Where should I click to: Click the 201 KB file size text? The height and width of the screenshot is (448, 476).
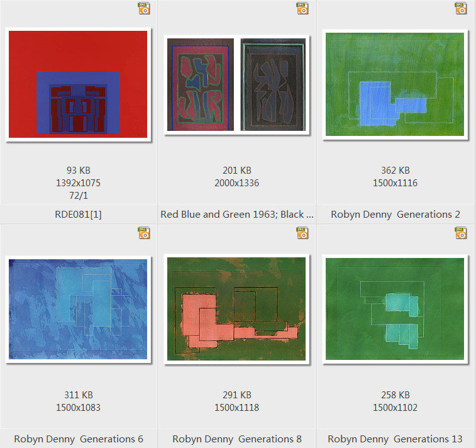(237, 171)
